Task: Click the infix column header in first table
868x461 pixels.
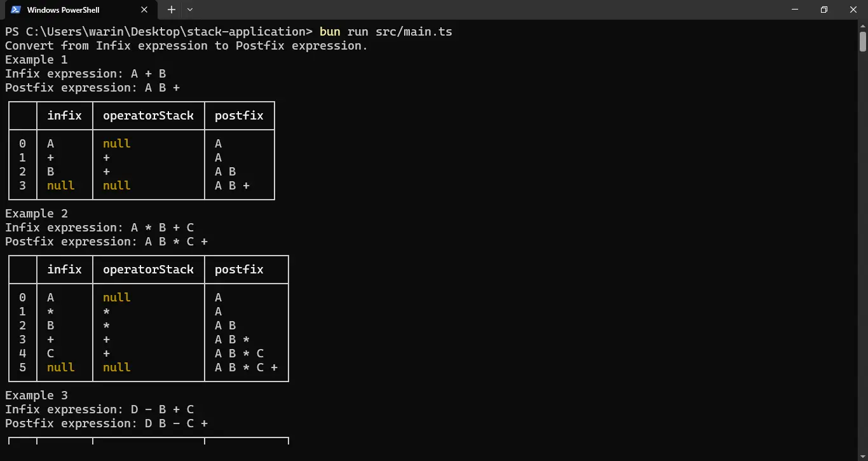Action: tap(64, 115)
